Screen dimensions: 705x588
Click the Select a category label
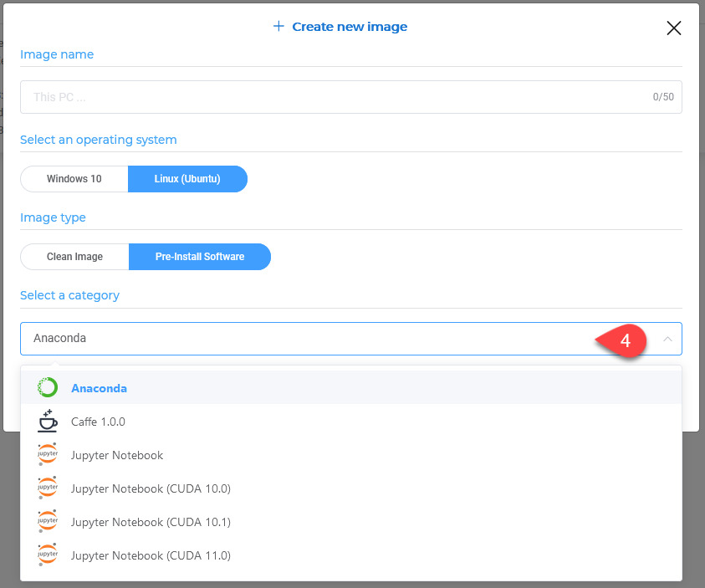click(69, 295)
